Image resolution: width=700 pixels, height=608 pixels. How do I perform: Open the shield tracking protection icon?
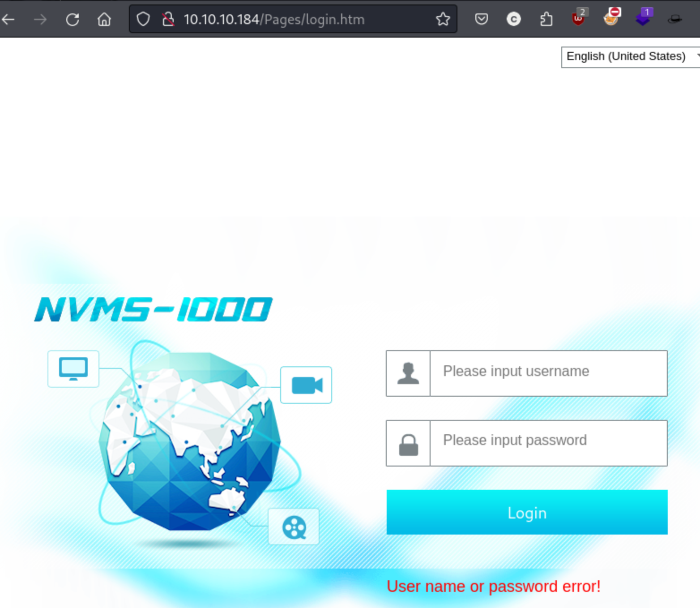(143, 19)
